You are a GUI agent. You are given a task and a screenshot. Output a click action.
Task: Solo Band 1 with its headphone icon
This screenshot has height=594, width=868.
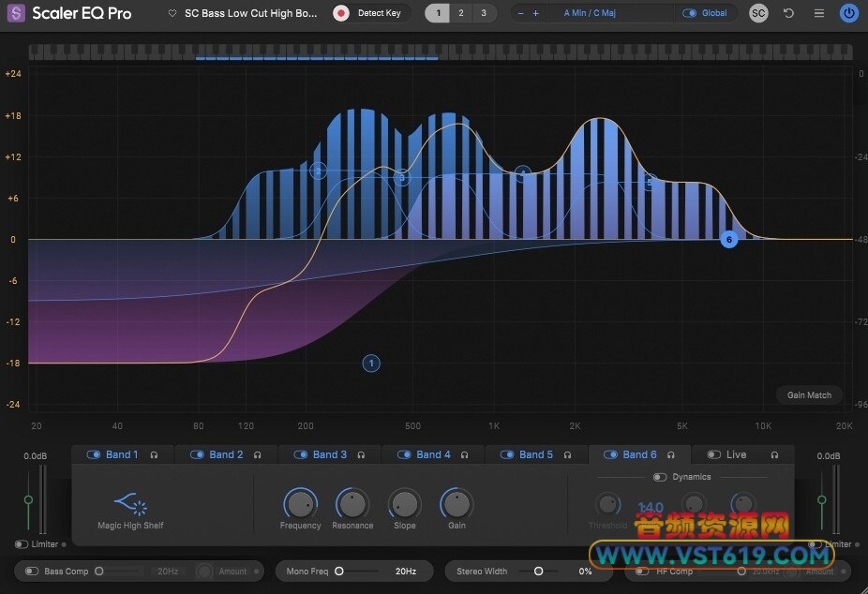[x=154, y=455]
